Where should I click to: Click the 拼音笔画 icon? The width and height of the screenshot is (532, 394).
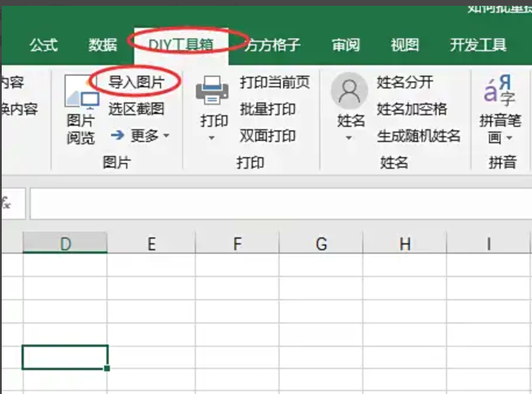[499, 90]
